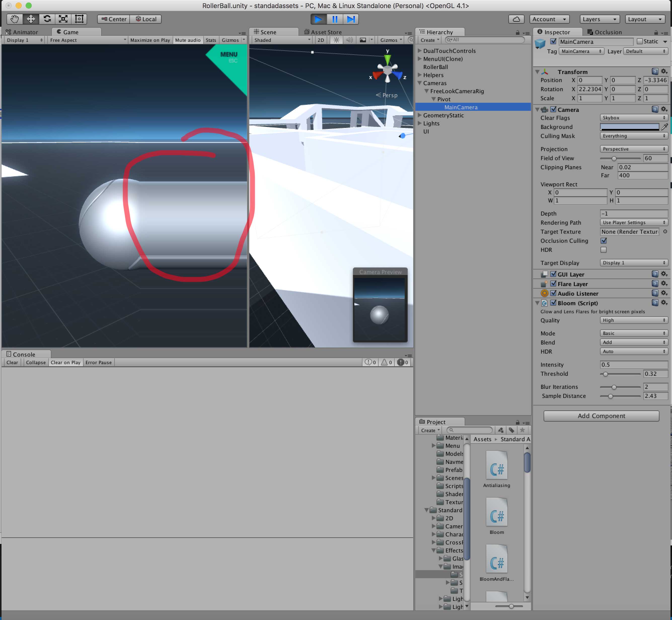Expand DualTouchControls in Hierarchy
The width and height of the screenshot is (672, 620).
pos(420,51)
